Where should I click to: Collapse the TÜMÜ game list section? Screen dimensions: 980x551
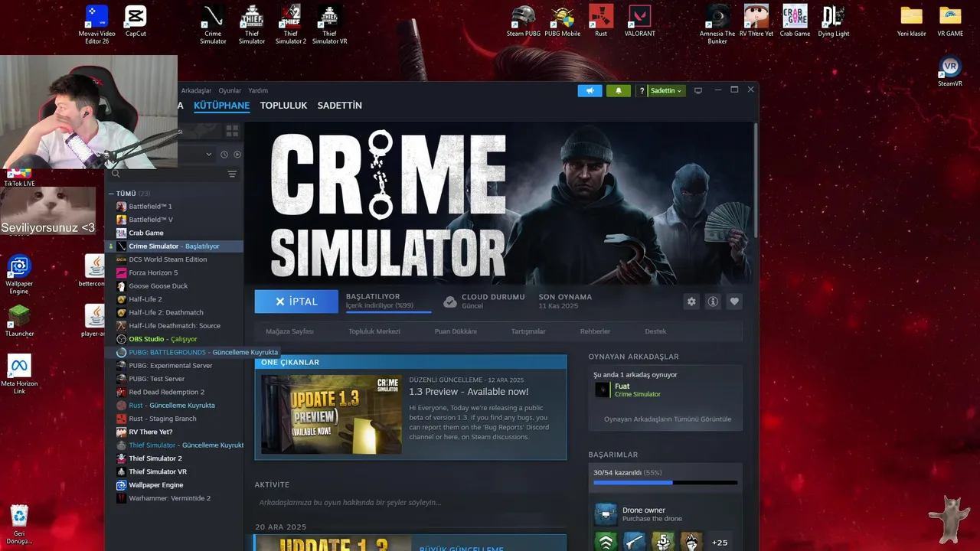point(112,194)
